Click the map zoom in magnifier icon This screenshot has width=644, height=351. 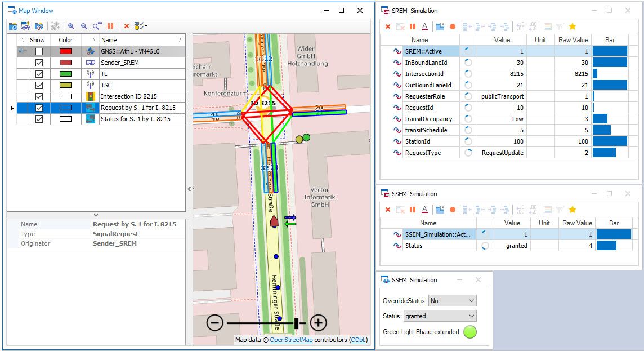(71, 26)
